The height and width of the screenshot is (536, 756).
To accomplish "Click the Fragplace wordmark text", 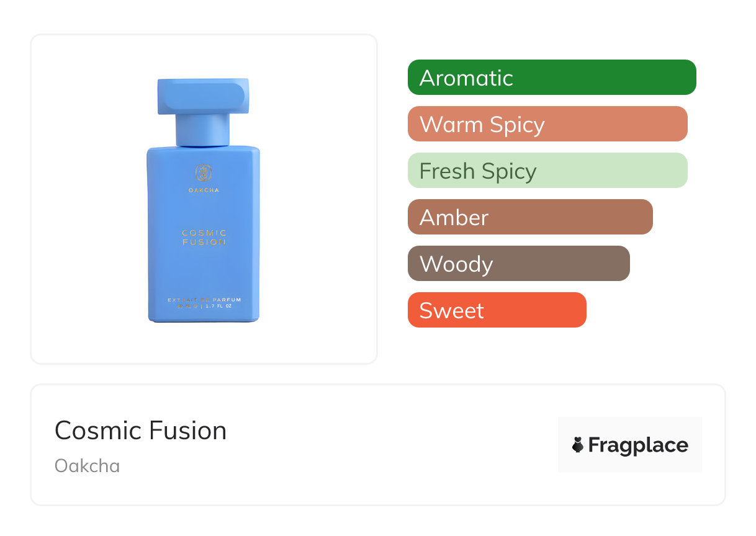I will point(638,445).
